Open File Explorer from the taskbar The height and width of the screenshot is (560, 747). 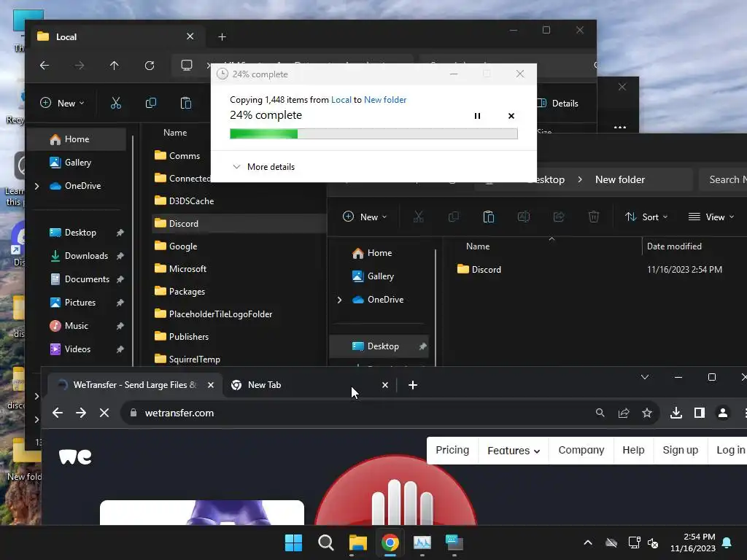coord(357,542)
